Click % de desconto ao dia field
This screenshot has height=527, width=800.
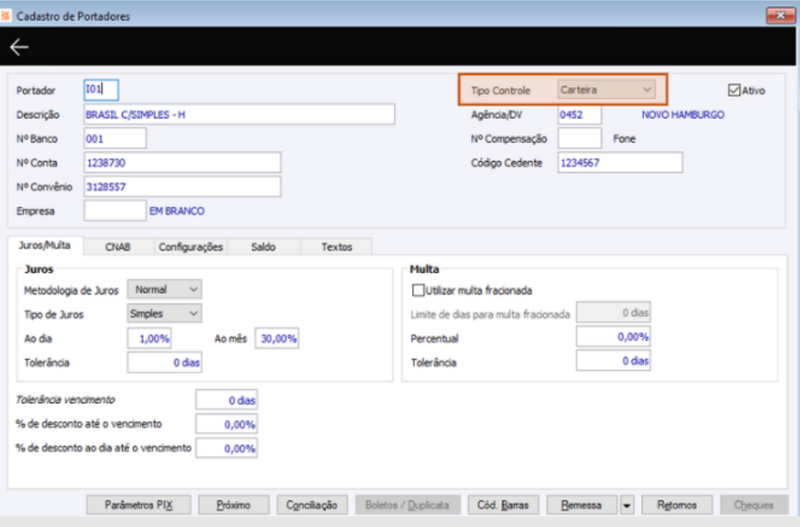227,448
